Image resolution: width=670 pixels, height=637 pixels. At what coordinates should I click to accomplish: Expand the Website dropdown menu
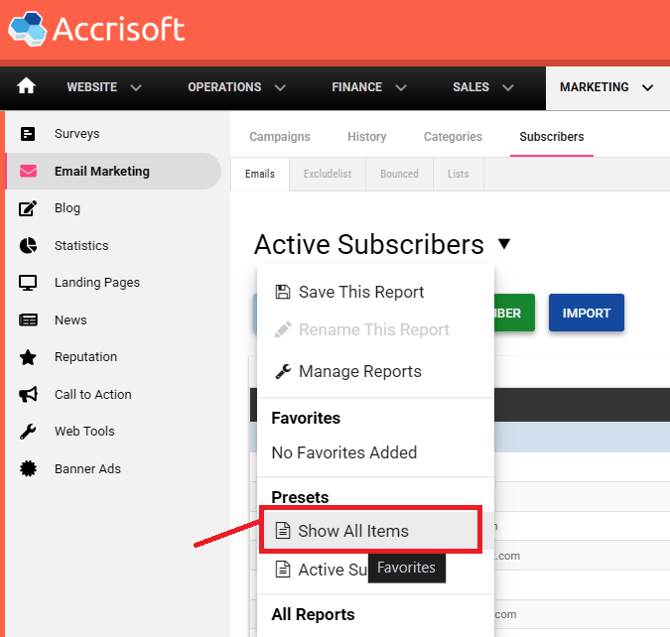point(104,88)
